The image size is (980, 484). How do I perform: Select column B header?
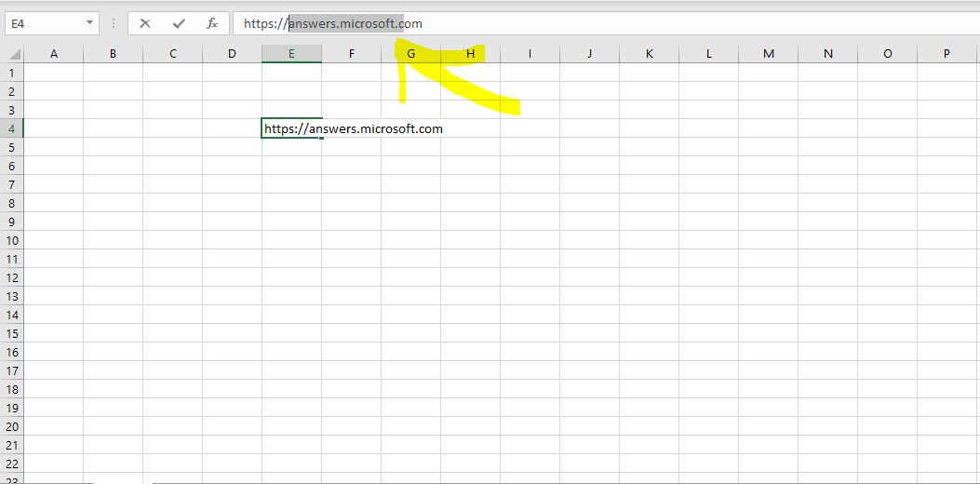(x=114, y=54)
